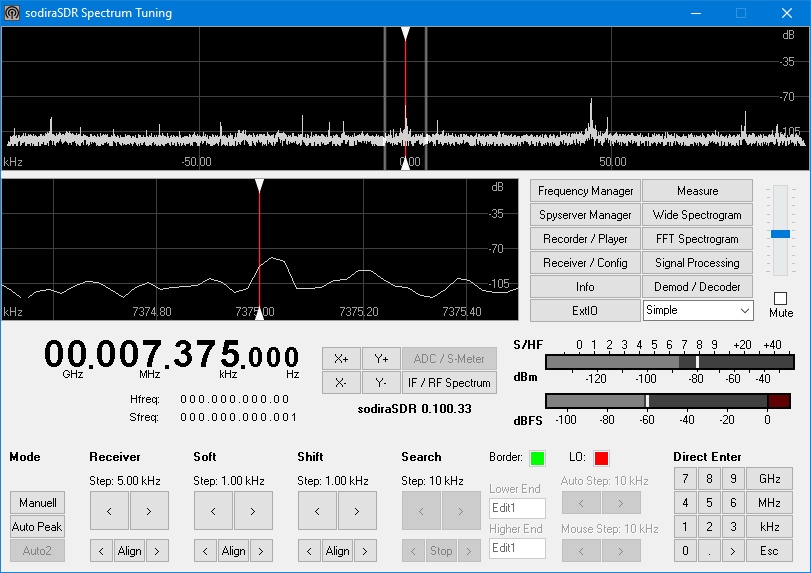Click the Higher End input field

click(x=517, y=548)
